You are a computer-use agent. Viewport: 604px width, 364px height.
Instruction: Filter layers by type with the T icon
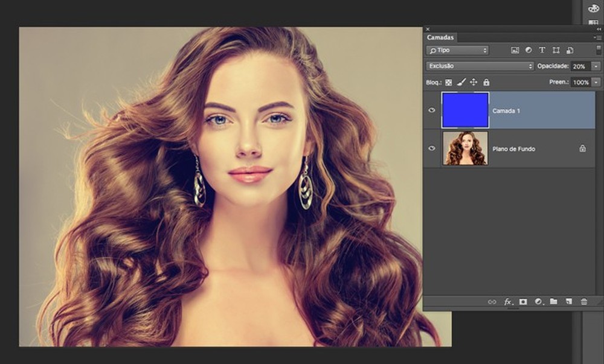click(x=542, y=50)
